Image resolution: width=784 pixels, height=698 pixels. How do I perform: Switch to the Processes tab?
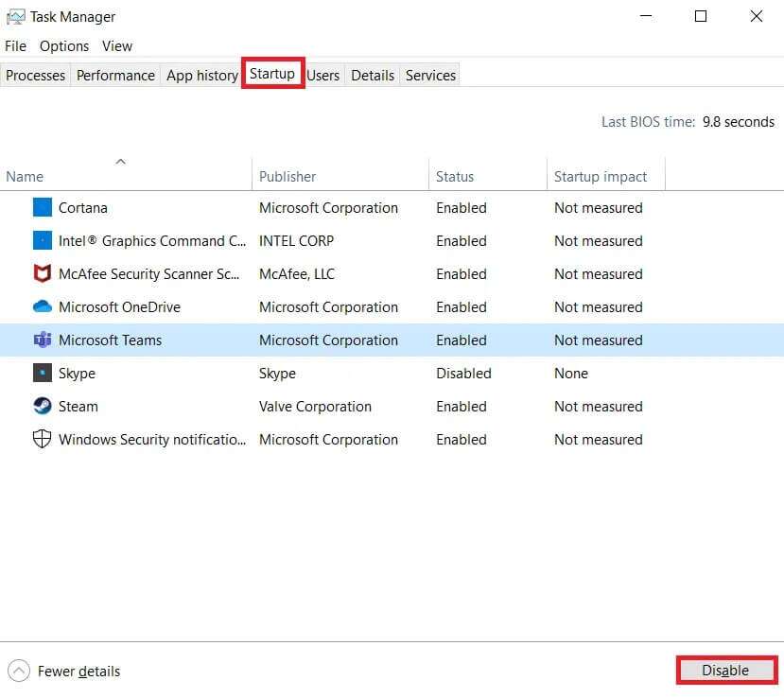point(36,75)
